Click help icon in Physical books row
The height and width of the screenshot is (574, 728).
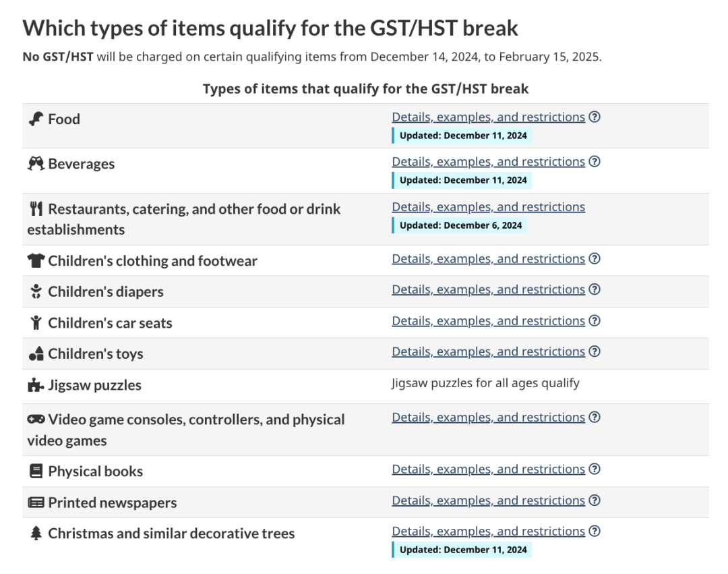(595, 469)
